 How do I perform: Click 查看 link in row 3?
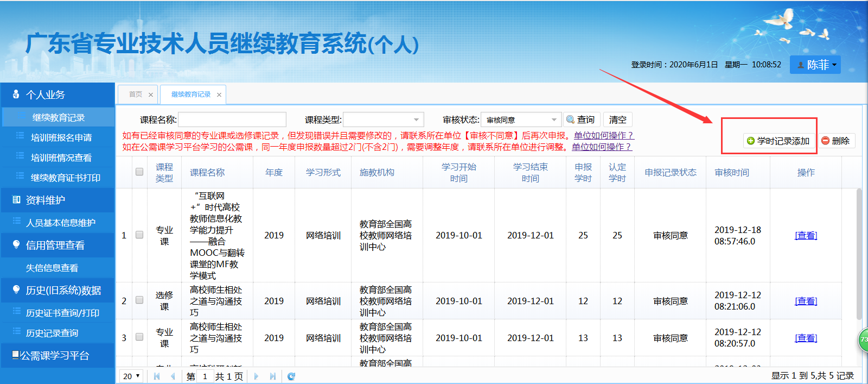pos(806,338)
